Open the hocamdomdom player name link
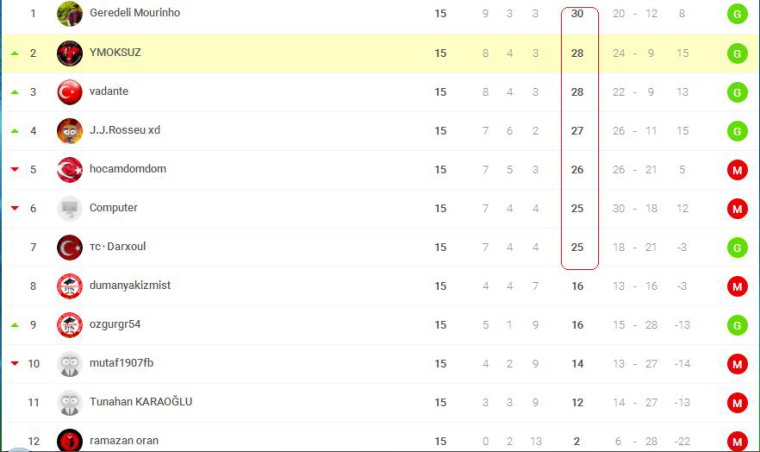Screen dimensions: 760x452 pos(127,169)
